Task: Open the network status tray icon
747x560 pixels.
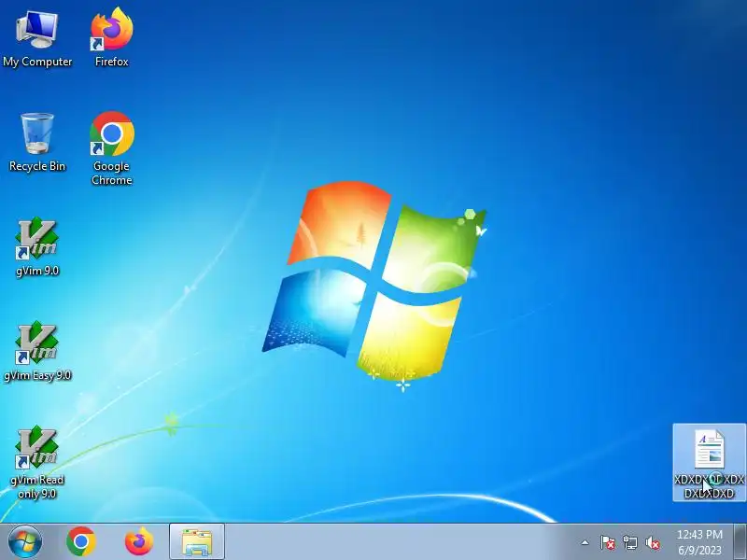Action: [629, 542]
